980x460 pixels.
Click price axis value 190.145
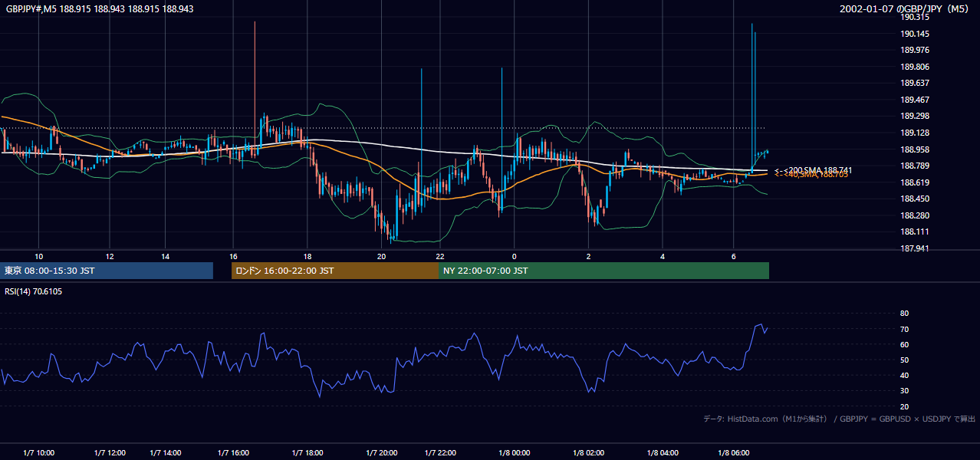pyautogui.click(x=915, y=34)
